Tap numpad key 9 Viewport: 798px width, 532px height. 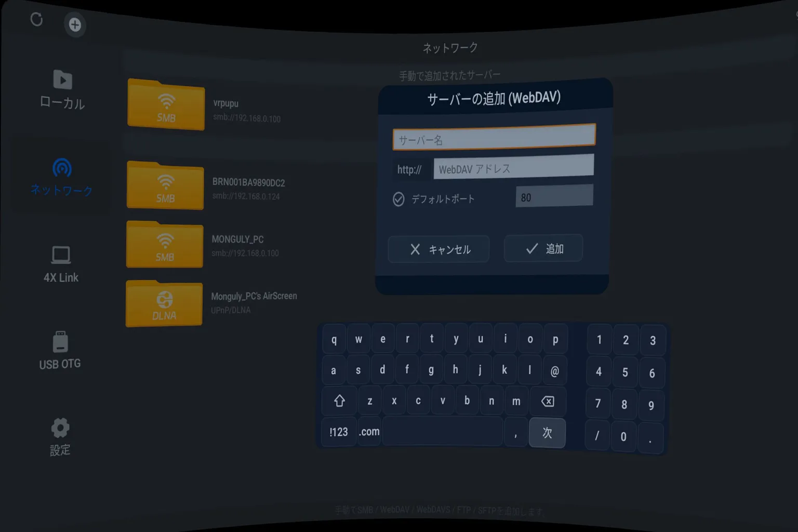tap(651, 406)
